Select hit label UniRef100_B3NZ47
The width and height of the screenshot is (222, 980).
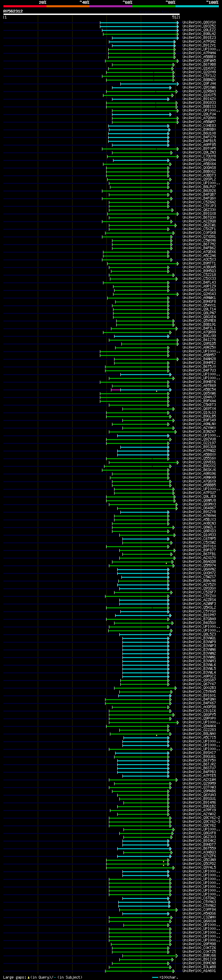point(199,432)
